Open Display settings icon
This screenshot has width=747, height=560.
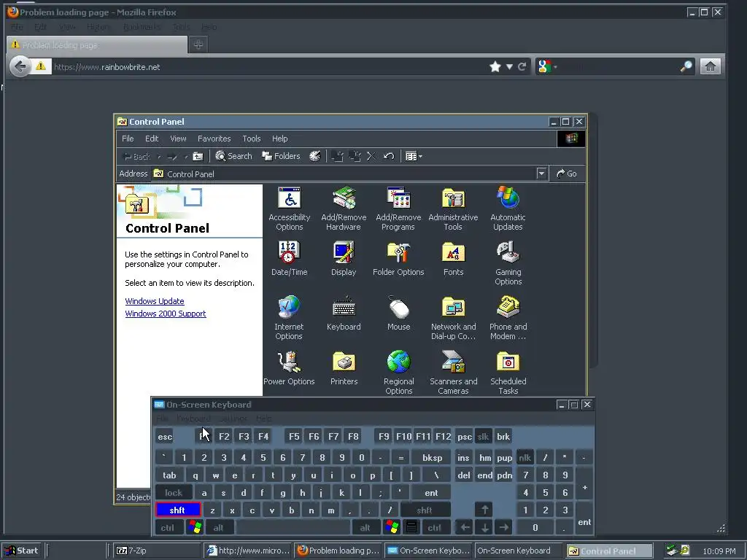344,259
